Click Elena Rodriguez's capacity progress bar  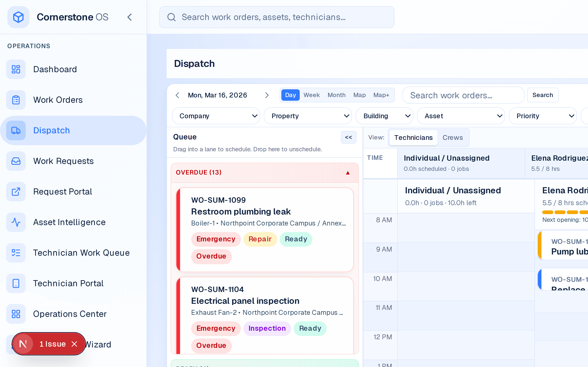(x=564, y=212)
